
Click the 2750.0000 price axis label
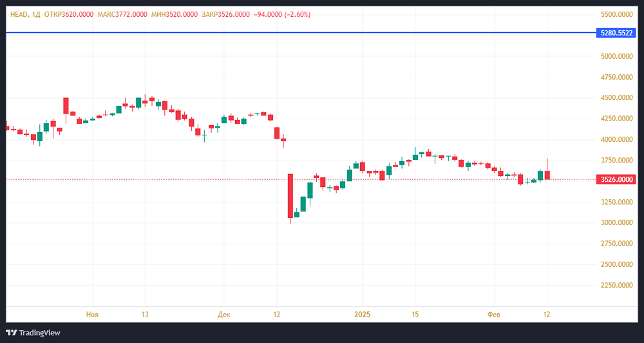click(616, 244)
